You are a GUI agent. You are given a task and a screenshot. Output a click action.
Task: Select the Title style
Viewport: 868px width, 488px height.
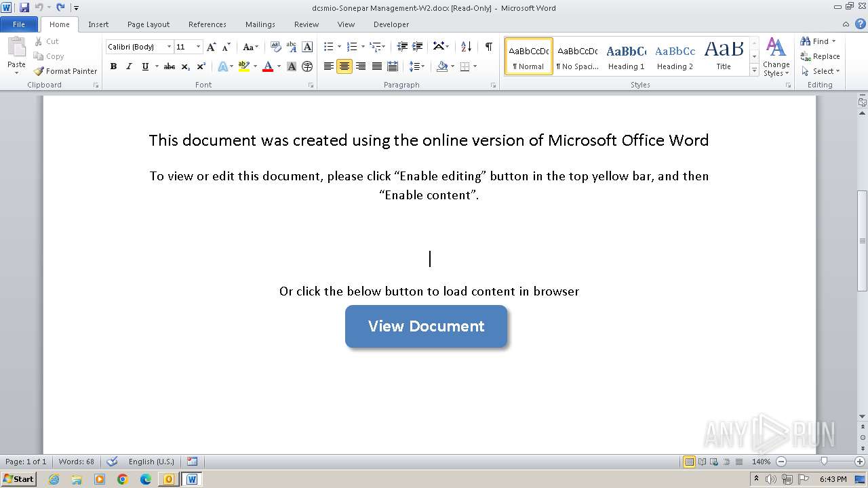click(x=724, y=56)
